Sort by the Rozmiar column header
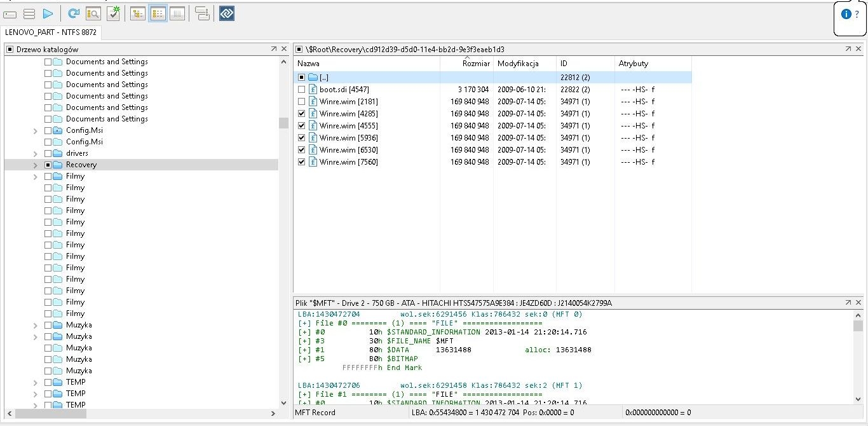The height and width of the screenshot is (426, 868). pos(466,64)
